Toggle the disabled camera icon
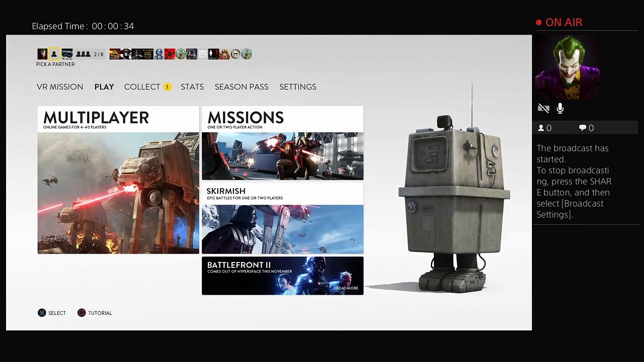Viewport: 644px width, 362px height. (x=543, y=108)
